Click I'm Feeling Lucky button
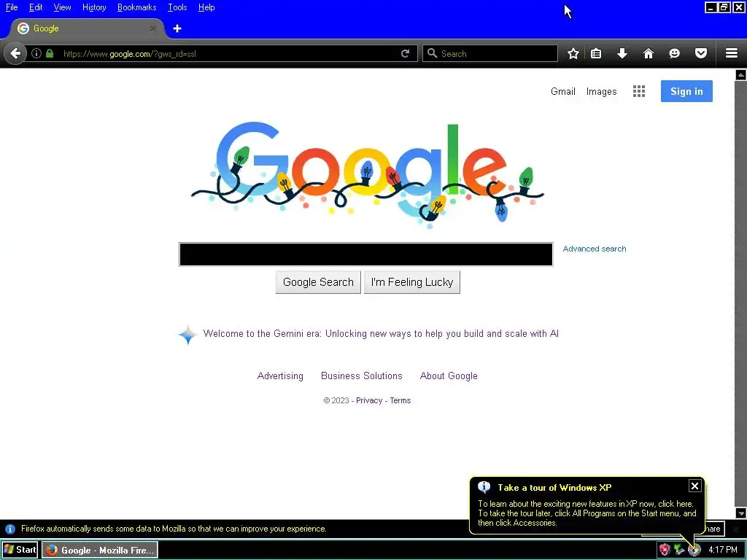Screen dimensions: 747x560 (412, 282)
